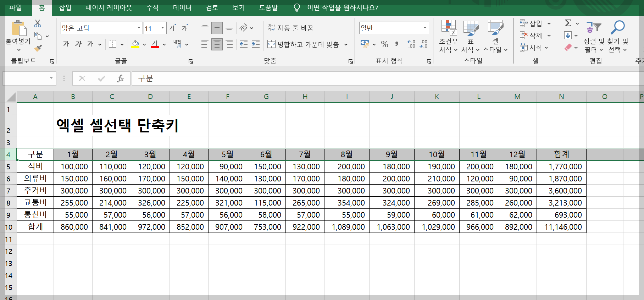This screenshot has height=300, width=644.
Task: Click the formula bar showing 구분
Action: coord(388,78)
